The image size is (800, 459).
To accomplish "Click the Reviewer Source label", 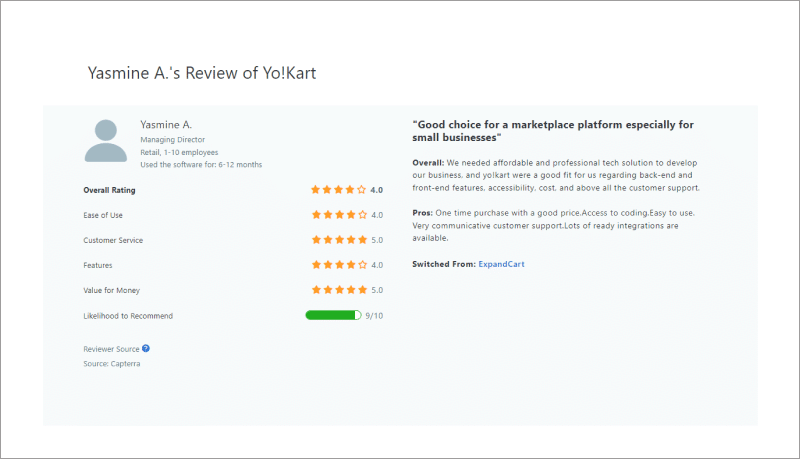I will (111, 349).
